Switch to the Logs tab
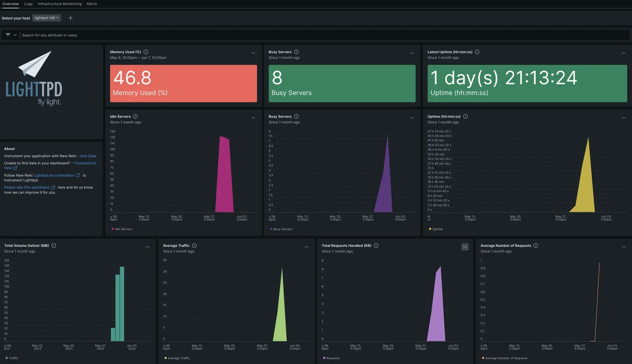Viewport: 632px width, 364px height. coord(28,4)
